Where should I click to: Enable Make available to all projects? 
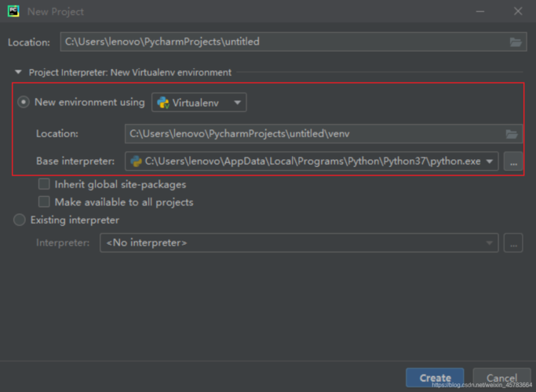pyautogui.click(x=44, y=201)
